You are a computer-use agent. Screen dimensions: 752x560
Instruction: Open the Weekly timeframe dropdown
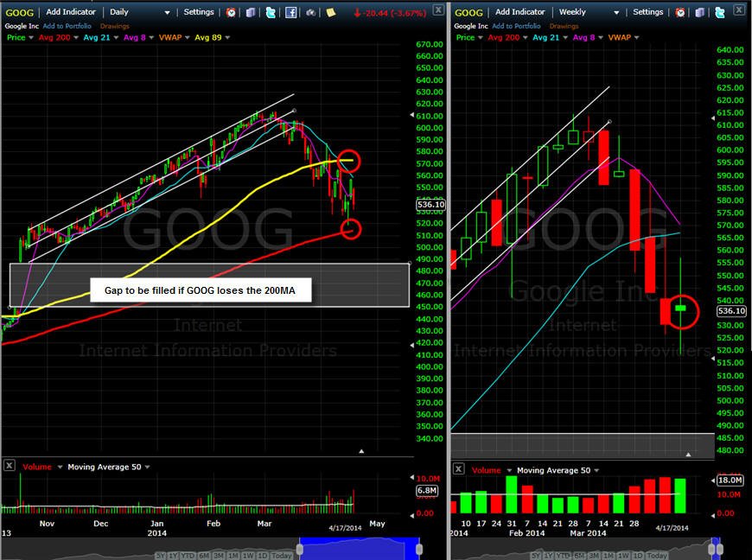(x=616, y=12)
